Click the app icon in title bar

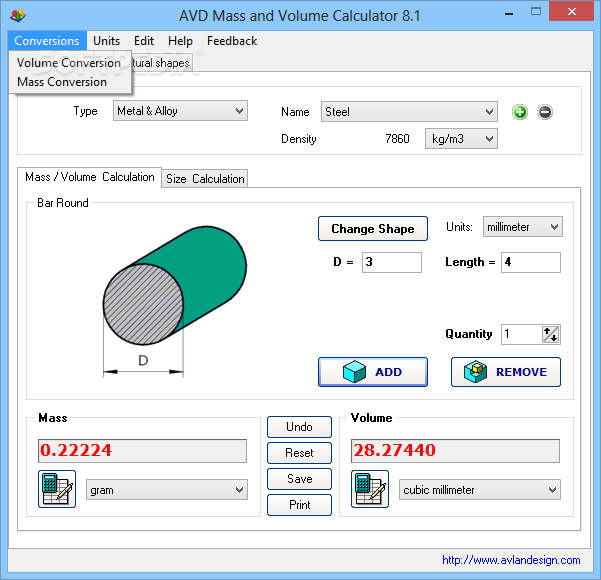(x=18, y=15)
